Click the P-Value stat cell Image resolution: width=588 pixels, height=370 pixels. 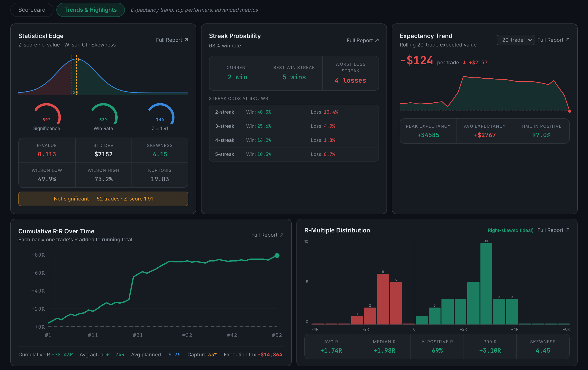(x=47, y=150)
